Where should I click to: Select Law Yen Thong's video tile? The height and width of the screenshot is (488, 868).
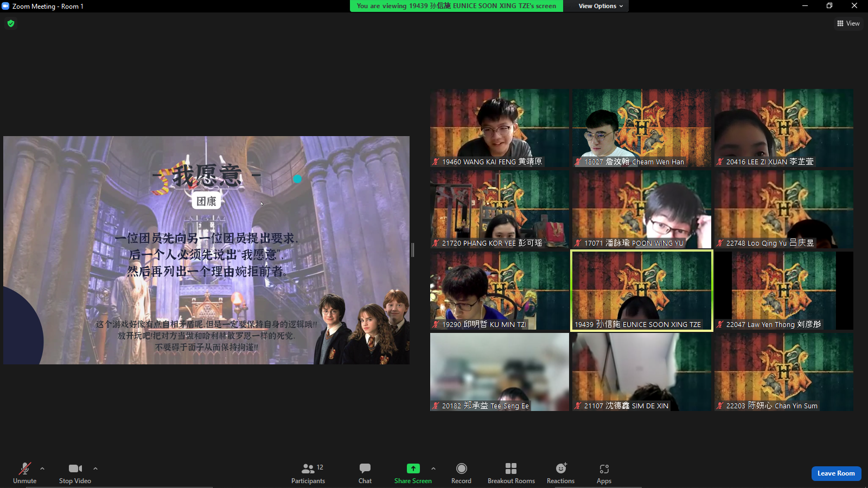pos(784,291)
